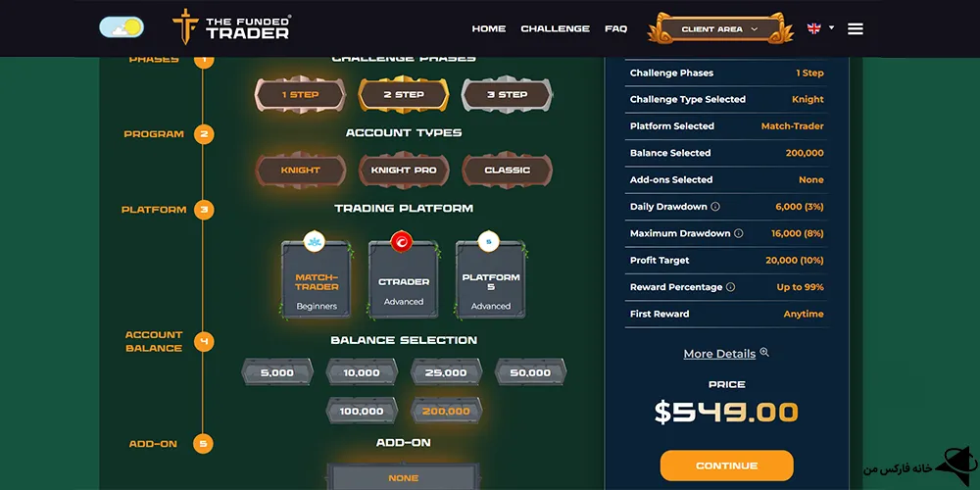Click the Anytime first reward value
The width and height of the screenshot is (980, 490).
click(804, 315)
